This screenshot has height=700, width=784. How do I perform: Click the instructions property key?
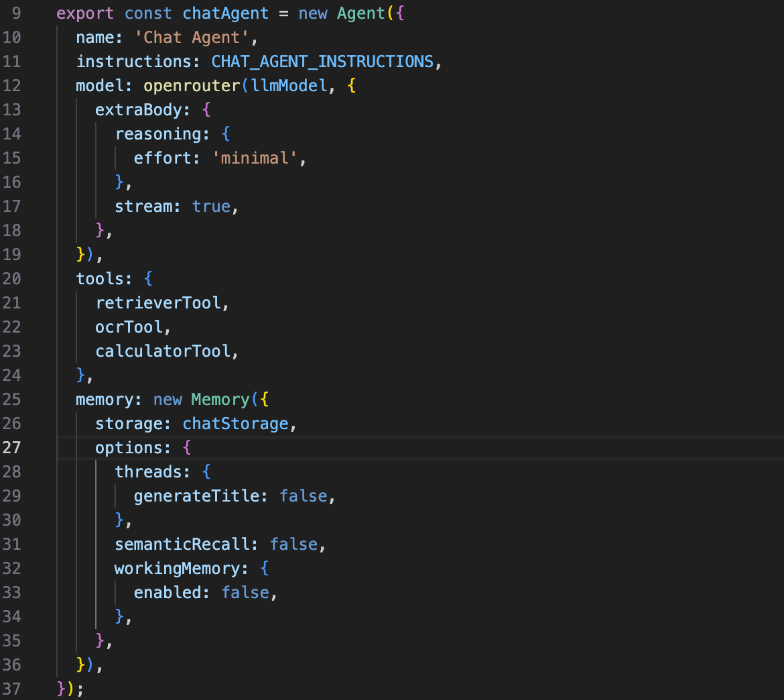coord(133,62)
